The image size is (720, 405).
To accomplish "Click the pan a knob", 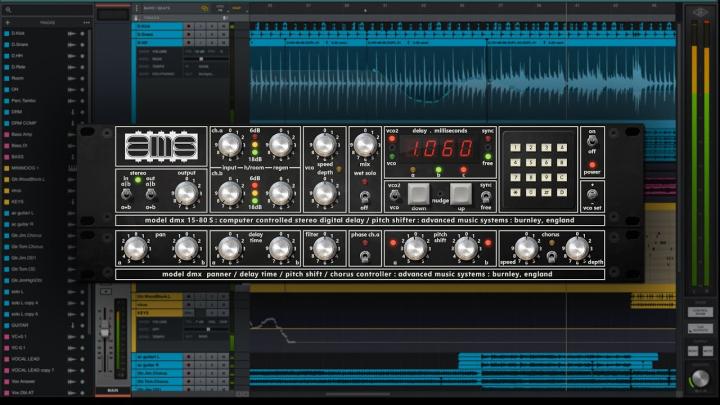I will [x=135, y=248].
